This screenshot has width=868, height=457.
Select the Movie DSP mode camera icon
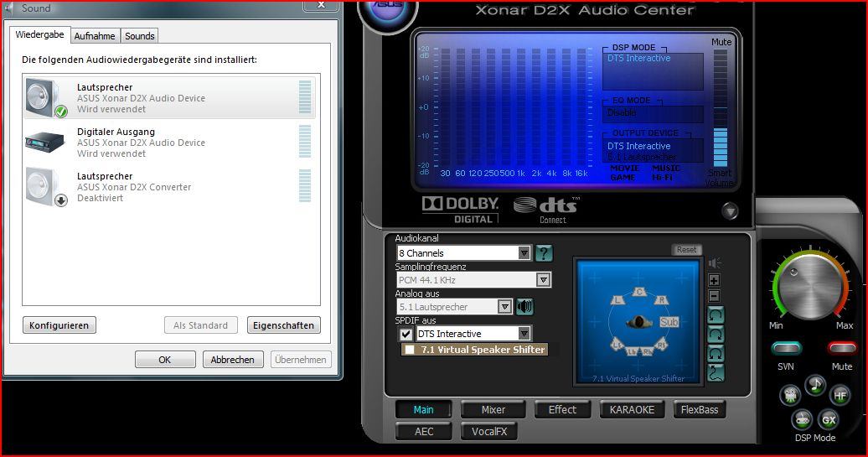pos(791,395)
